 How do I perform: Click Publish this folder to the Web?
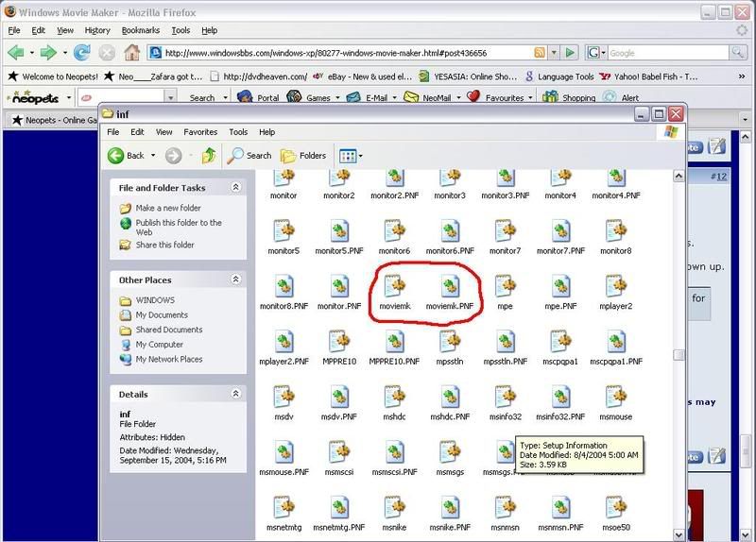tap(179, 228)
